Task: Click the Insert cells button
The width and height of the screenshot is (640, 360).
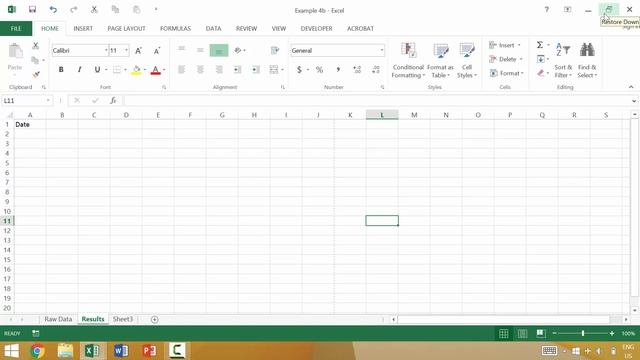Action: click(505, 45)
